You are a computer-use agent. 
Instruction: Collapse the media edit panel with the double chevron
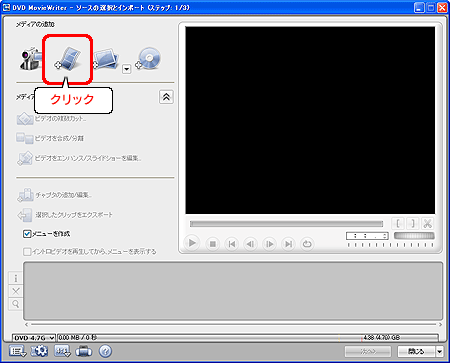[166, 97]
